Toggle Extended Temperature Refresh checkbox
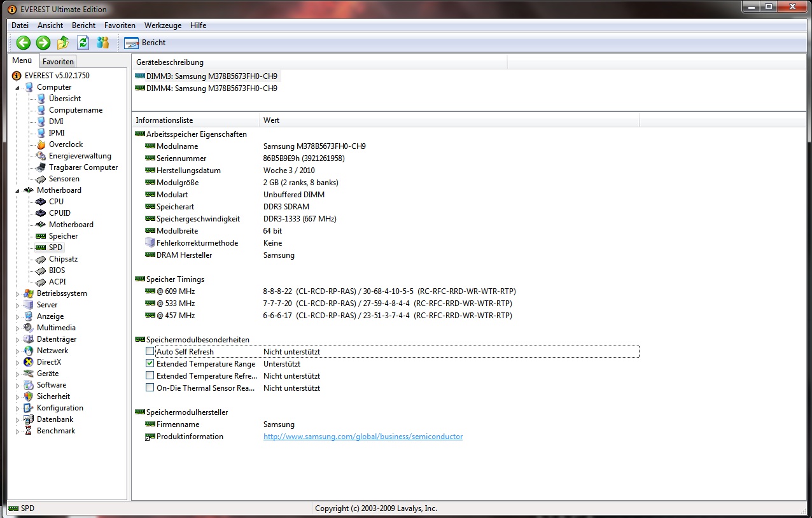This screenshot has height=518, width=812. coord(150,375)
